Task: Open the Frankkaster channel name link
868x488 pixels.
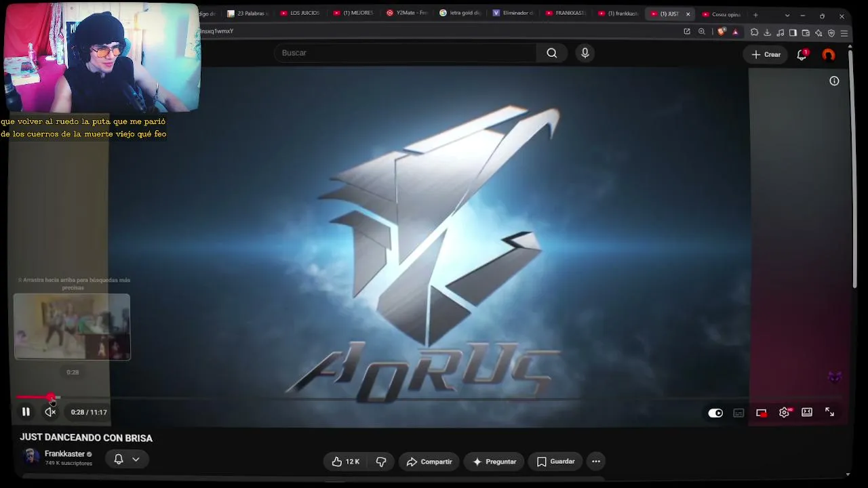Action: point(64,454)
